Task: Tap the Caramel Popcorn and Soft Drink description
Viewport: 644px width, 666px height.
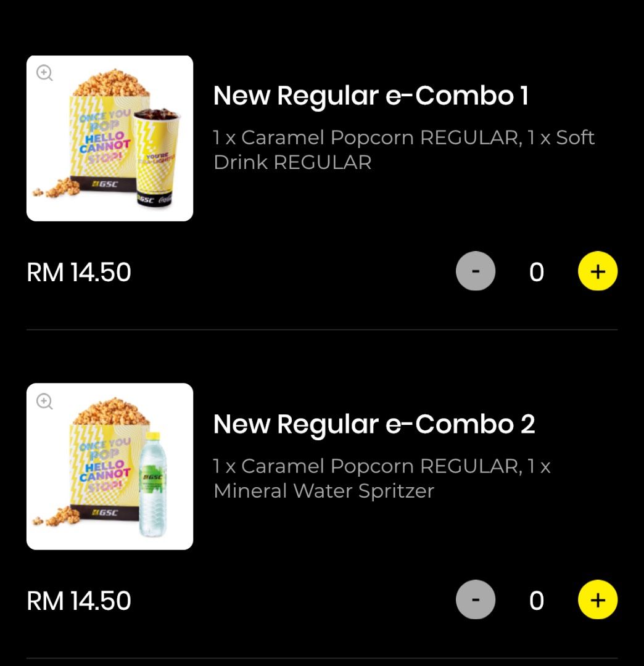Action: [403, 150]
